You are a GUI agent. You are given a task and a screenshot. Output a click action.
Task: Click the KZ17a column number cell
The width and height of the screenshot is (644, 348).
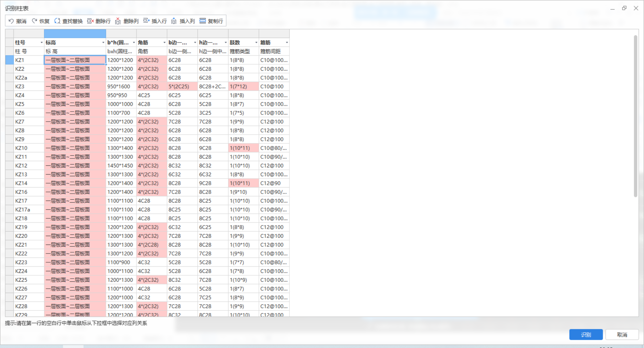pyautogui.click(x=29, y=210)
